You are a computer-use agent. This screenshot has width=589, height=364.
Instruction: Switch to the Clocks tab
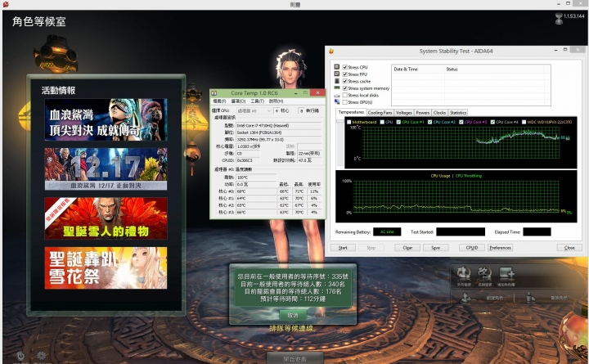439,113
